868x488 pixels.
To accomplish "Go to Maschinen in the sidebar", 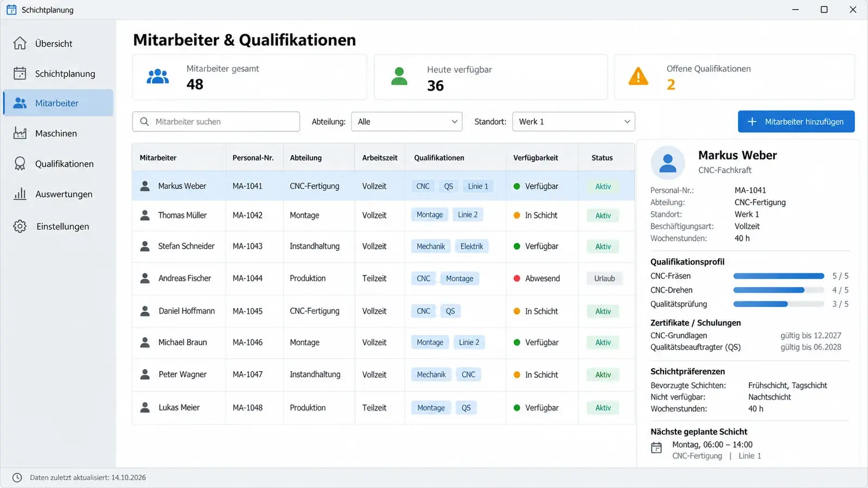I will pyautogui.click(x=59, y=133).
